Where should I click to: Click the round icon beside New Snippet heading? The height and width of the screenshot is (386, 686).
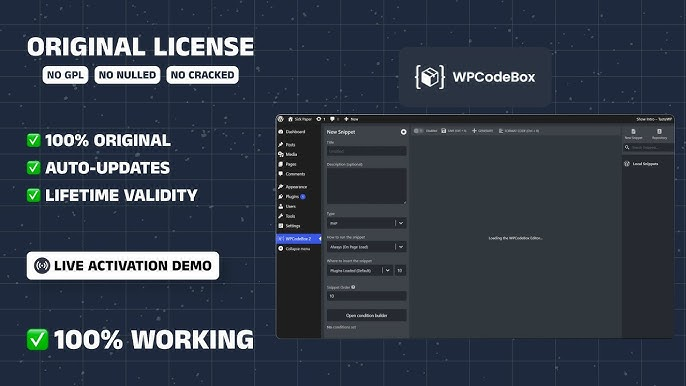[x=403, y=132]
